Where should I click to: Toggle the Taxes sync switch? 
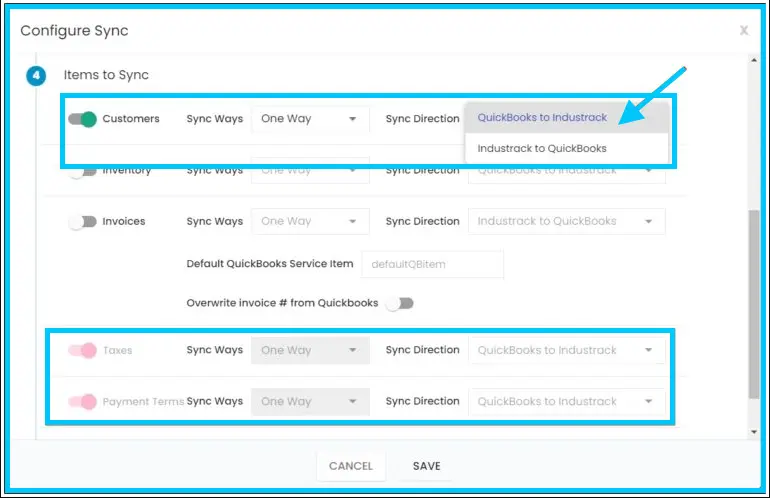82,350
